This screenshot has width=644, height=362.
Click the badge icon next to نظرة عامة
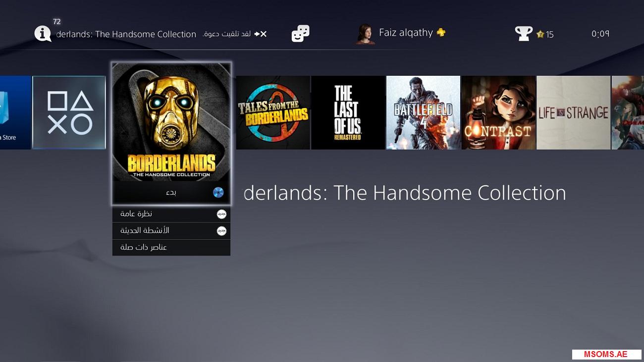point(222,214)
